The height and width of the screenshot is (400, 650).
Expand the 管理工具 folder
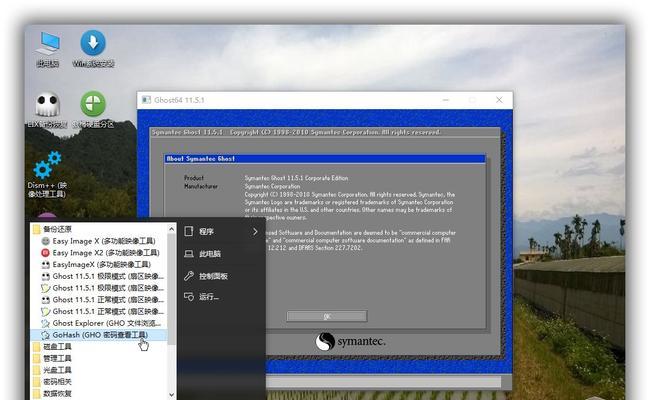[x=52, y=358]
